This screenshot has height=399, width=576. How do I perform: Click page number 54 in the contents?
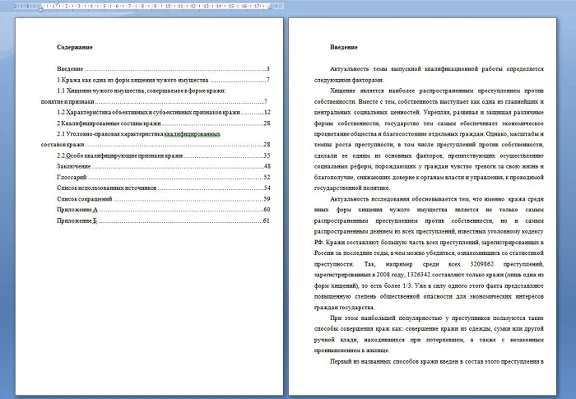(x=267, y=188)
